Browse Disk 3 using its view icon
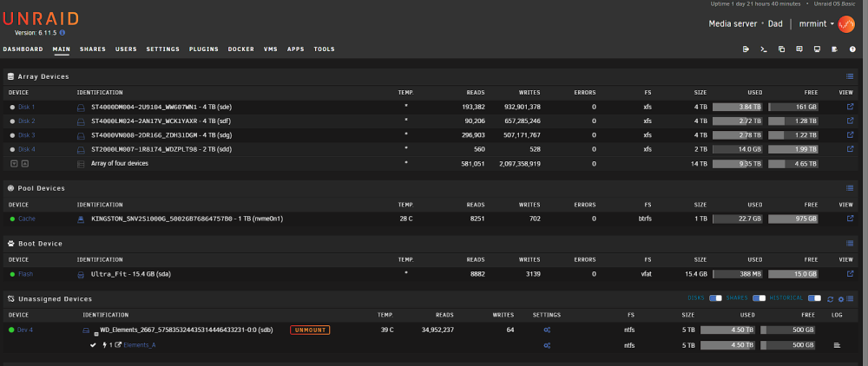Screen dimensions: 868x366 [x=851, y=134]
